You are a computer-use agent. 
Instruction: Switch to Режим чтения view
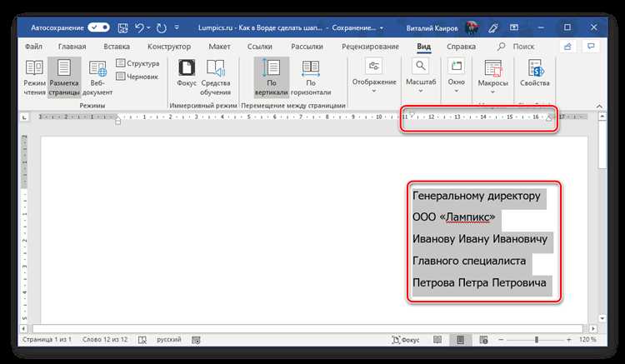pyautogui.click(x=35, y=77)
